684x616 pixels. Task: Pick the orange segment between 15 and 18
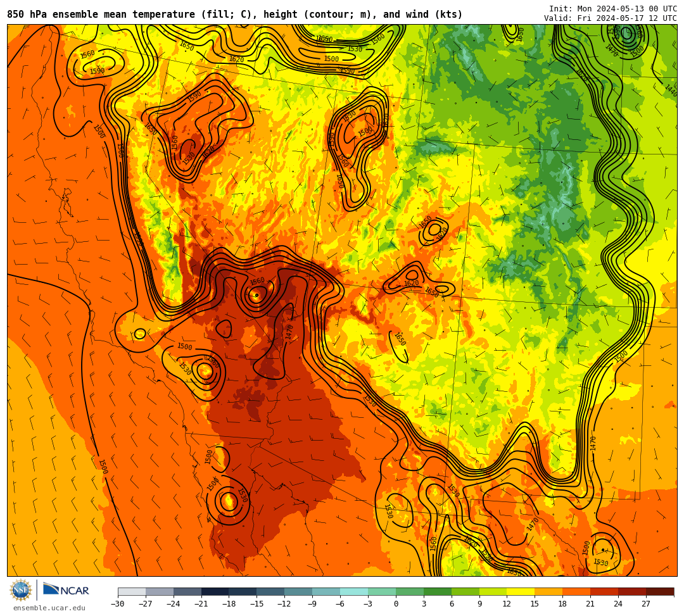(x=548, y=591)
